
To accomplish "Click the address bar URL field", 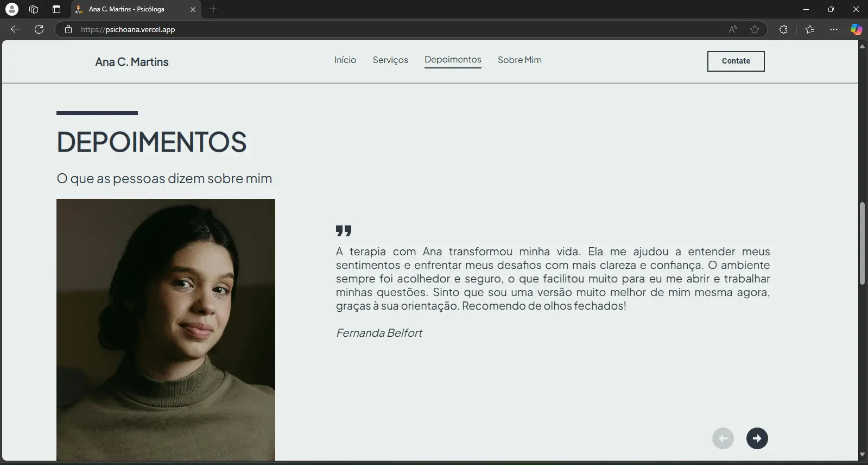I will (x=380, y=29).
